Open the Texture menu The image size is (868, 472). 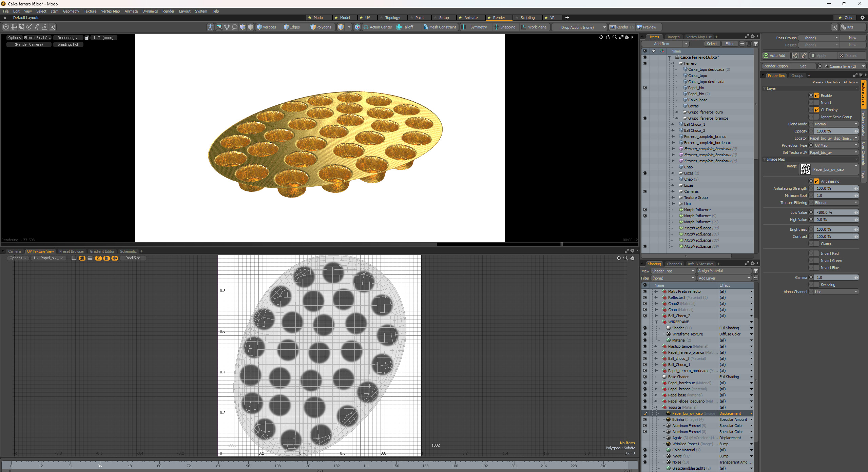[90, 11]
